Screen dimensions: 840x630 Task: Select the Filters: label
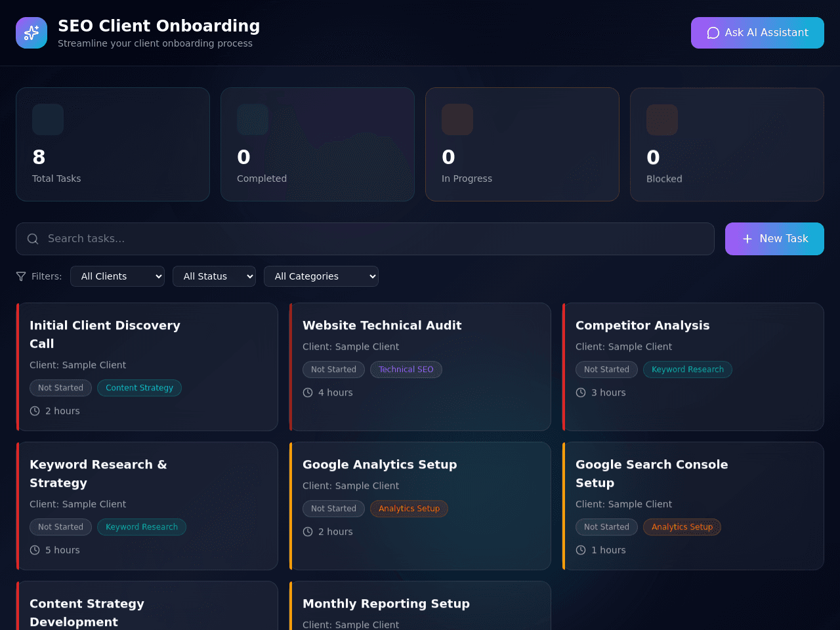[47, 276]
